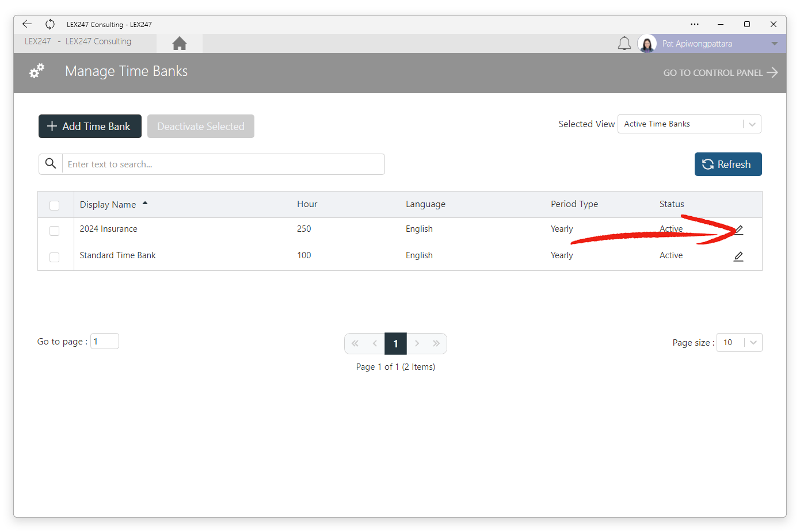800x532 pixels.
Task: Click the Go to page input field
Action: 105,341
